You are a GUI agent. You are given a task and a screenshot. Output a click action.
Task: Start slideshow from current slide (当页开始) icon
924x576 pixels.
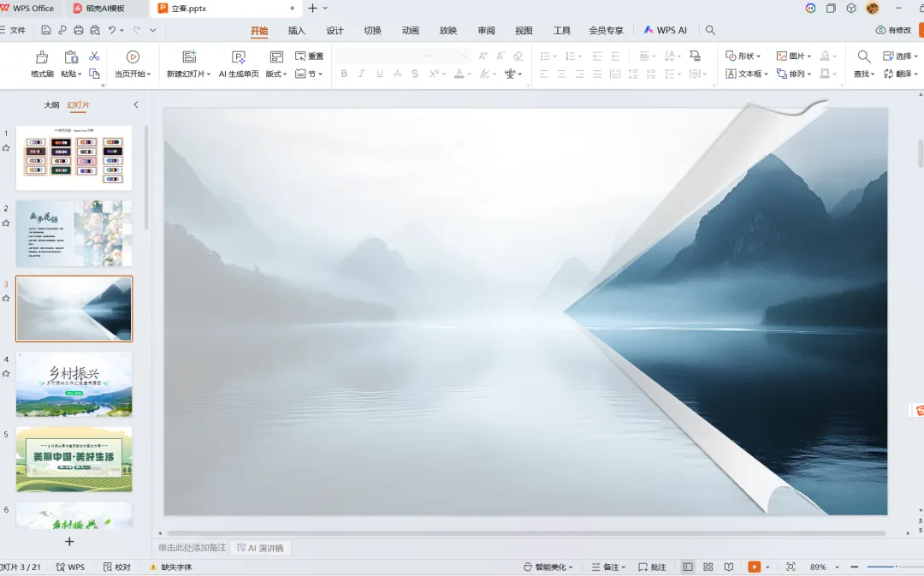click(133, 56)
